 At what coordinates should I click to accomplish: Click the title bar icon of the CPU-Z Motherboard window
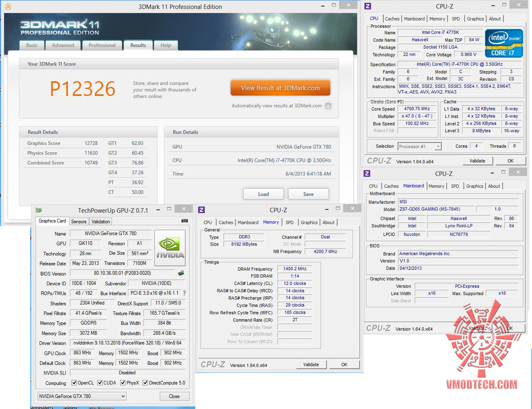[367, 173]
